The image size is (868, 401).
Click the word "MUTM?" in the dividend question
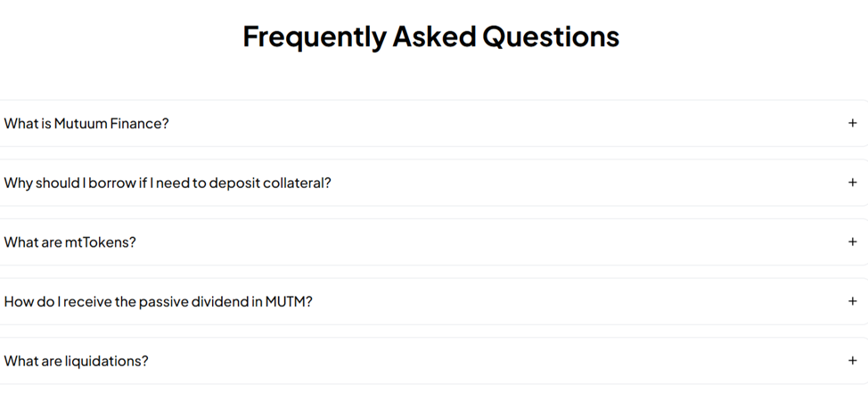(x=289, y=301)
